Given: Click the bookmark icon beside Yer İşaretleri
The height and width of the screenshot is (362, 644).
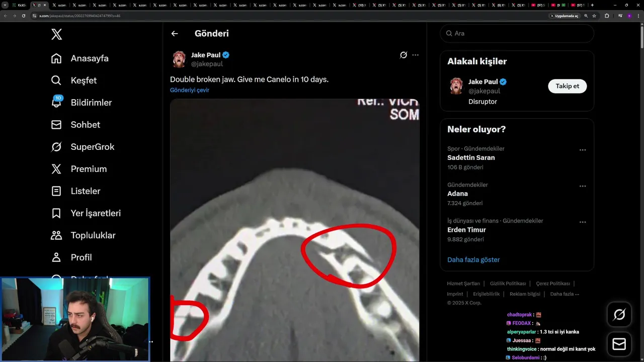Looking at the screenshot, I should (x=56, y=213).
